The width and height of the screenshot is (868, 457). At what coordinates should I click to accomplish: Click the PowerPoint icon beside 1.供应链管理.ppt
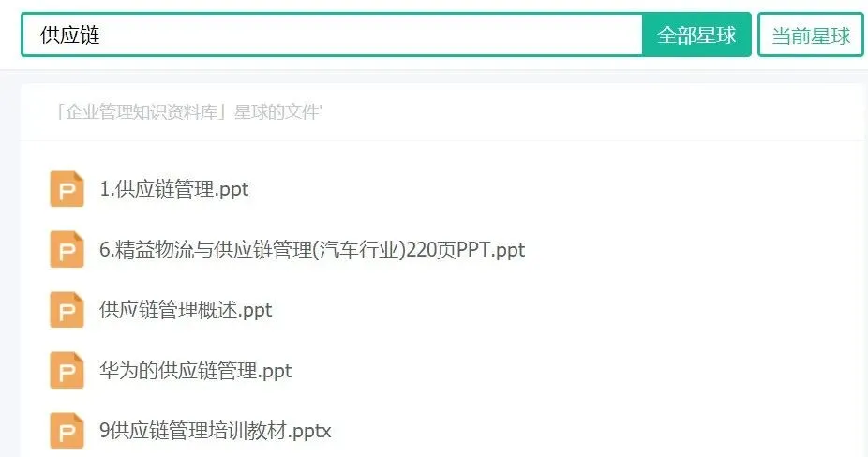(67, 189)
